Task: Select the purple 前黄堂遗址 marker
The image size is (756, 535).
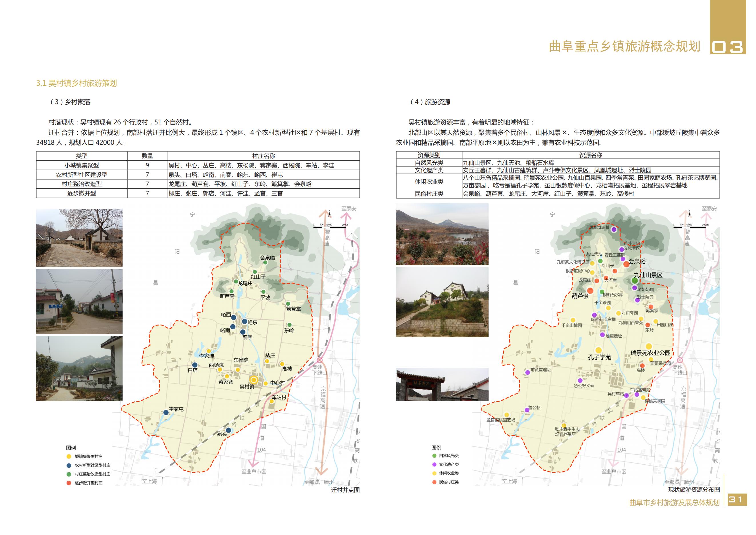Action: point(527,372)
